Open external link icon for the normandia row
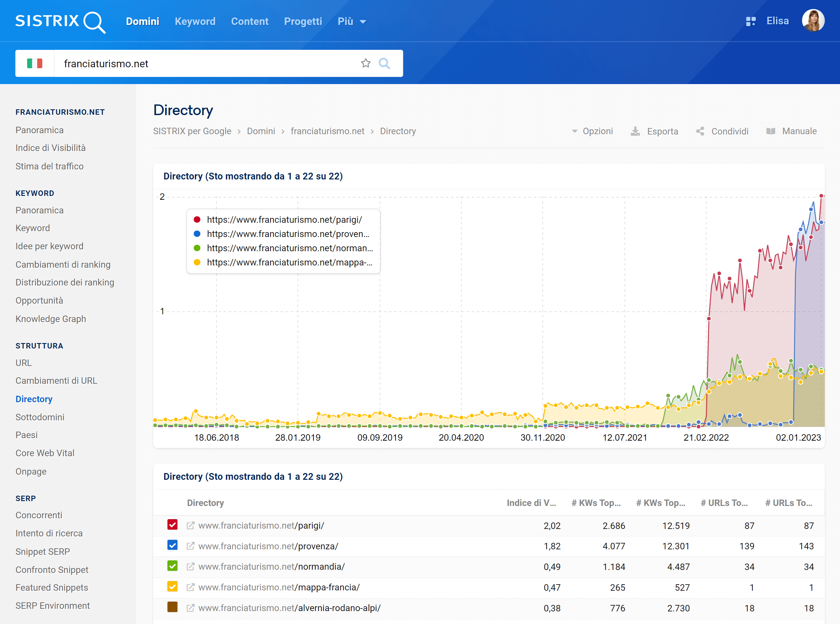This screenshot has height=624, width=840. point(191,566)
